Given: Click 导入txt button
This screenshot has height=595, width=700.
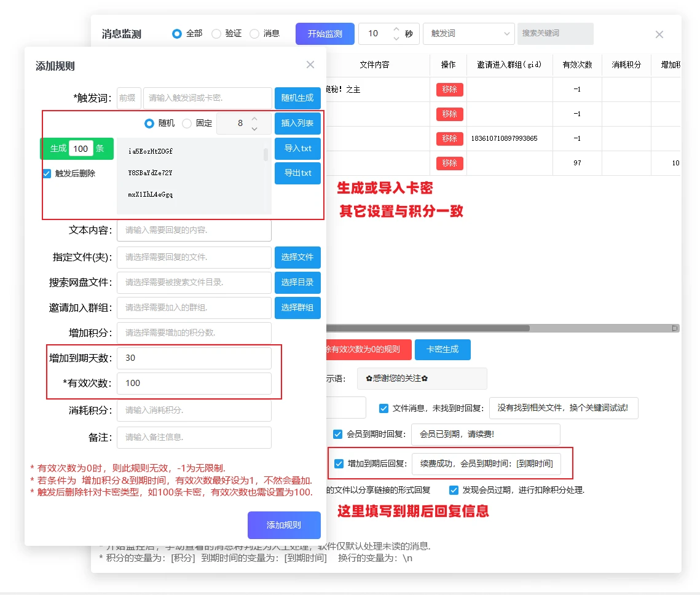Looking at the screenshot, I should tap(297, 148).
